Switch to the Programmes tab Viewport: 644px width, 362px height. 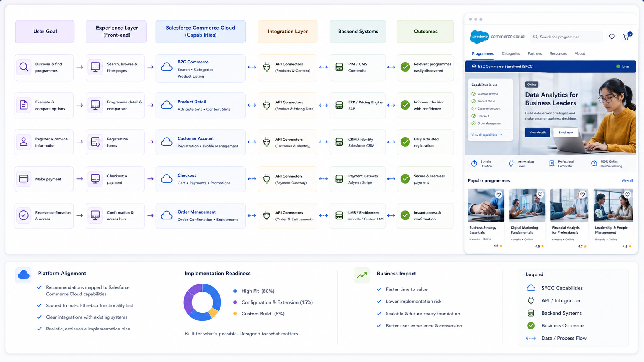click(x=483, y=53)
